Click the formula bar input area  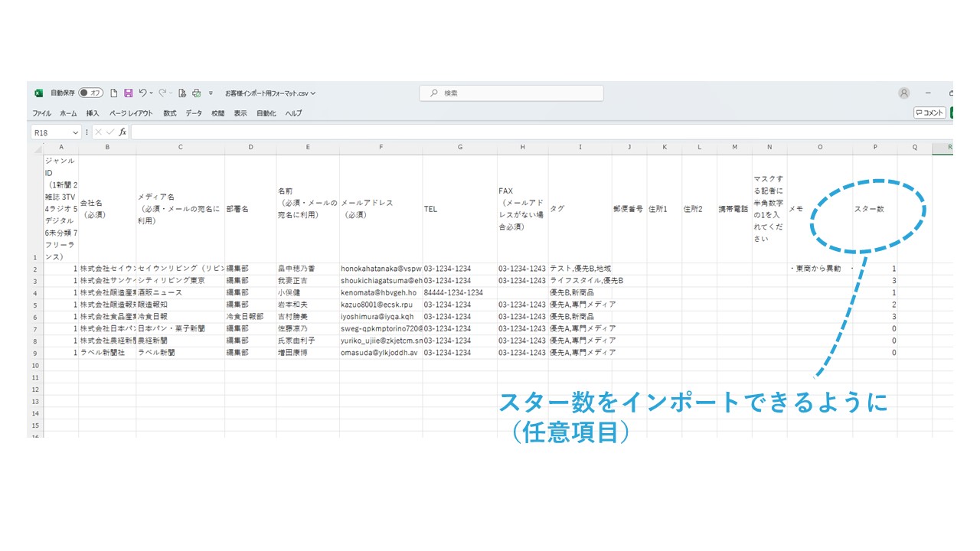pos(536,132)
